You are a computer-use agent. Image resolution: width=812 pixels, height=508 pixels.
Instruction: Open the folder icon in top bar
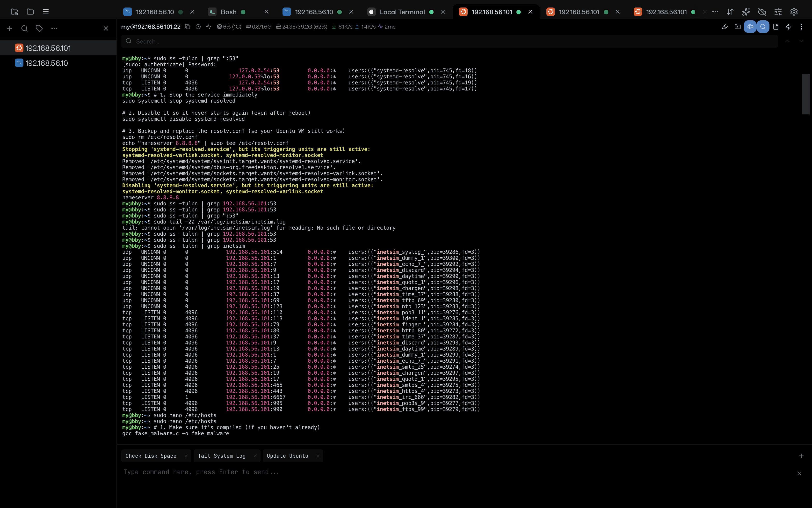pyautogui.click(x=30, y=12)
